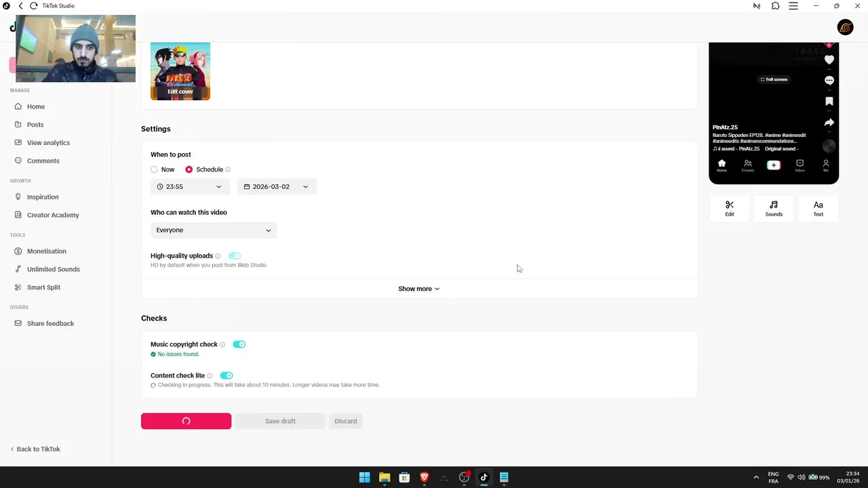Select the Now radio option
This screenshot has width=868, height=488.
(x=154, y=169)
